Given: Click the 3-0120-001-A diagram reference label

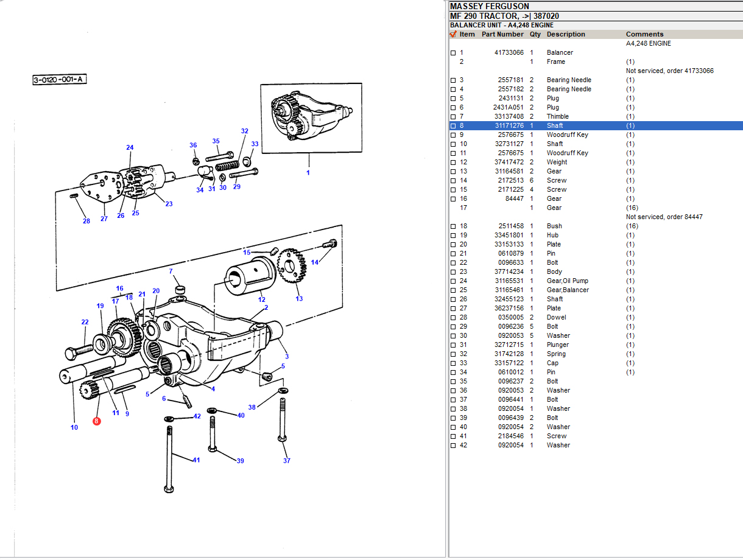Looking at the screenshot, I should click(60, 79).
